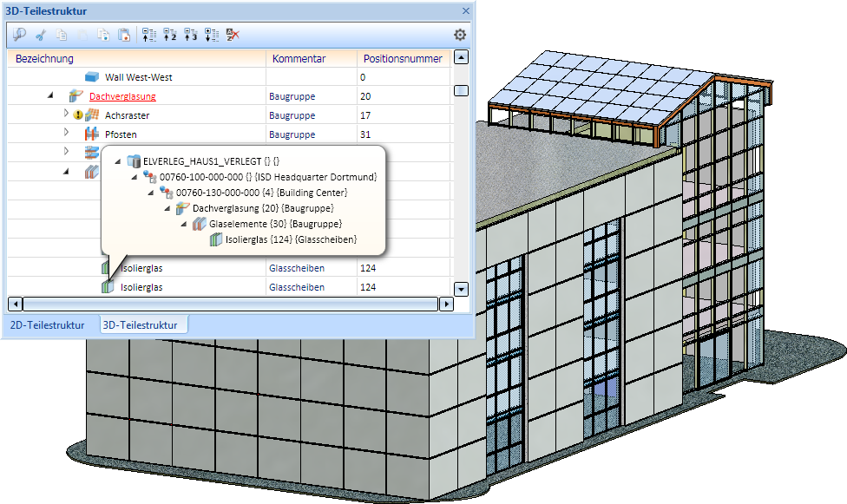Switch to the 2D-Teilestruktur tab
Screen dimensions: 847x504
(x=48, y=325)
